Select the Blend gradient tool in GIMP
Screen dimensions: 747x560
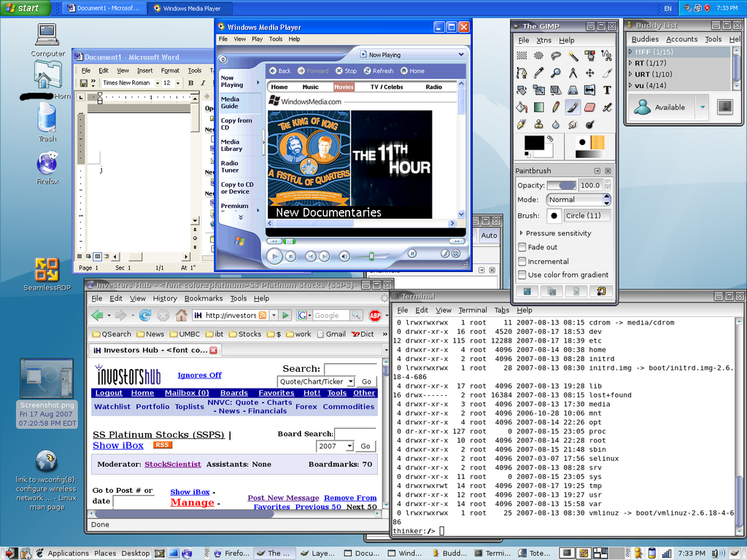coord(538,107)
